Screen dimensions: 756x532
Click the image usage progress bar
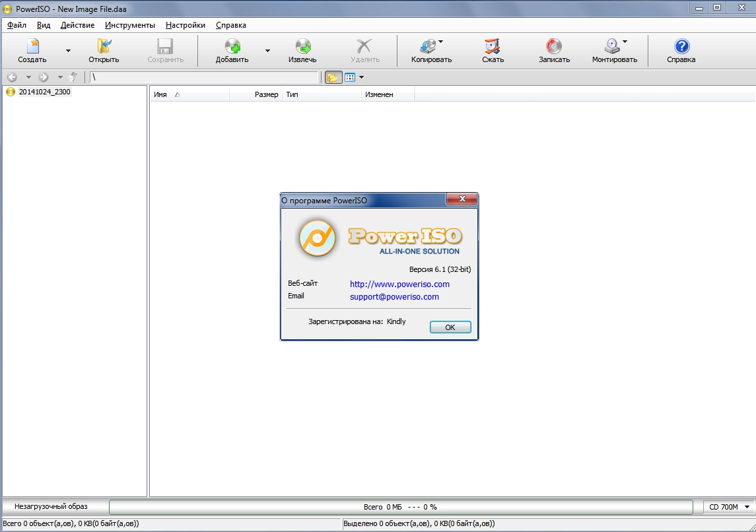tap(401, 507)
